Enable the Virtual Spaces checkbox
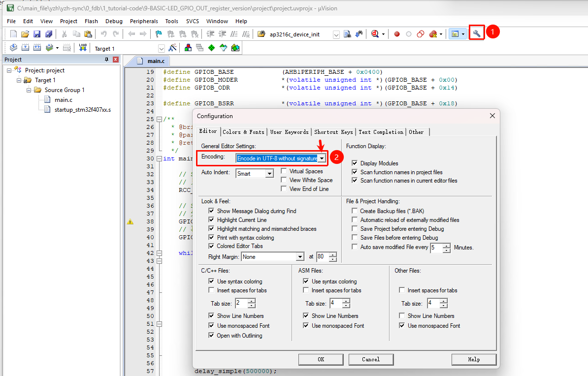 [284, 171]
